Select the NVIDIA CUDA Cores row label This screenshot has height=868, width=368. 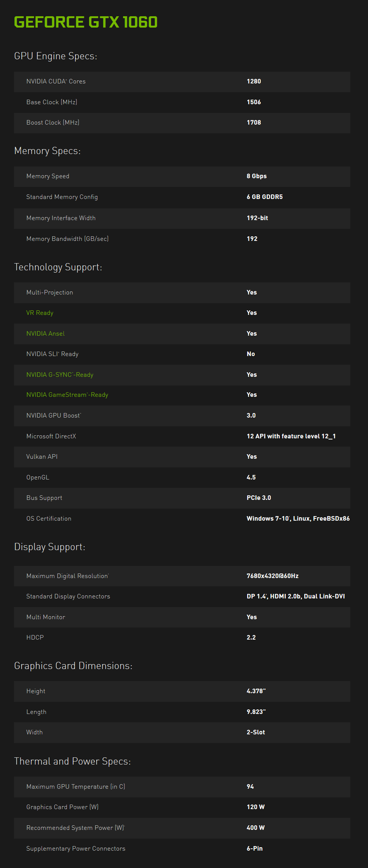(x=56, y=81)
